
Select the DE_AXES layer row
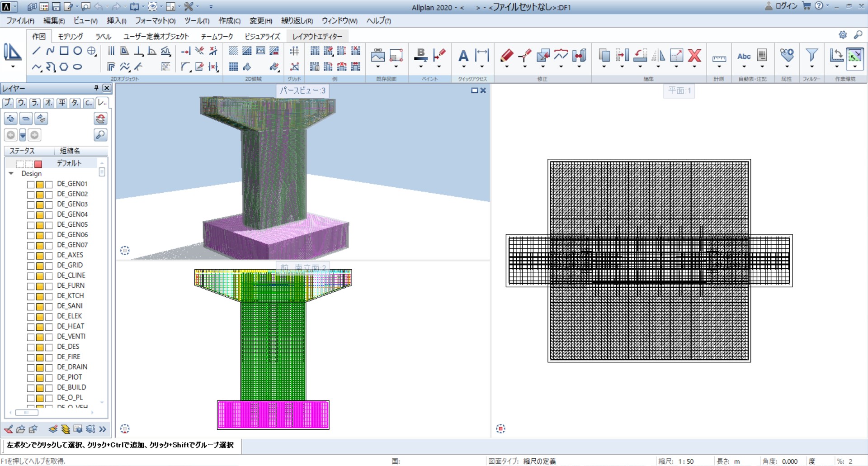pos(70,255)
